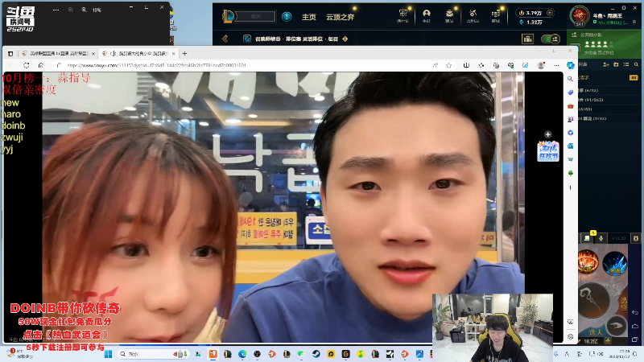Switch to the 云顶之弈 tab

click(340, 17)
